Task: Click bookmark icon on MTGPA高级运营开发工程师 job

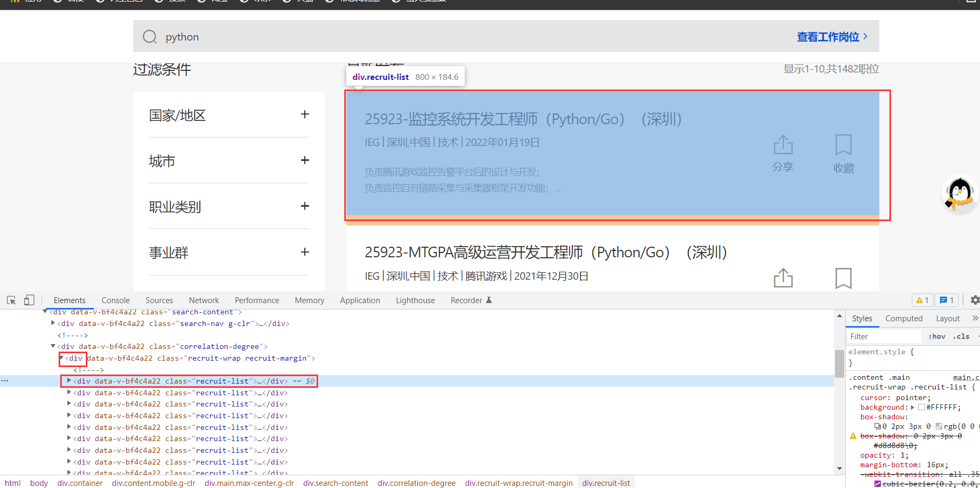Action: pyautogui.click(x=844, y=278)
